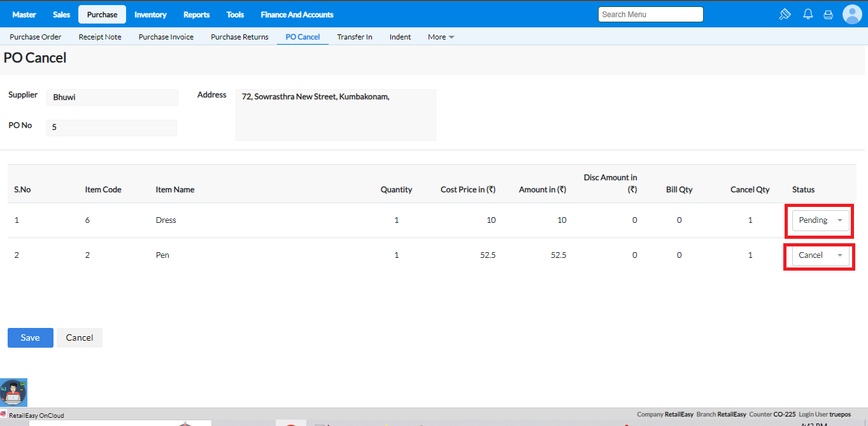Save the PO cancellation
This screenshot has height=426, width=868.
tap(30, 337)
